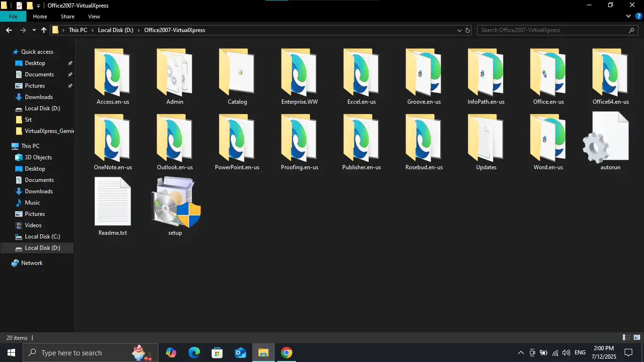Click the Back navigation arrow
Screen dimensions: 644x362
click(x=9, y=30)
